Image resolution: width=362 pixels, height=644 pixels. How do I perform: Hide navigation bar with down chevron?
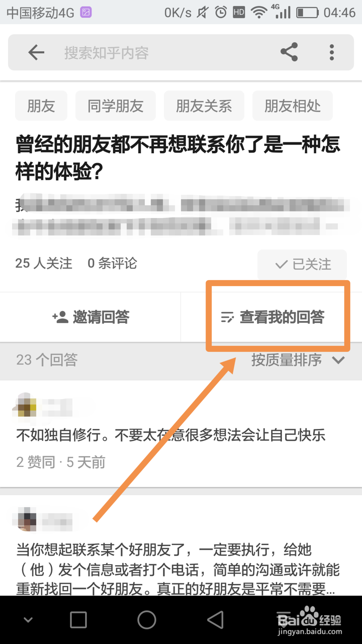click(28, 620)
